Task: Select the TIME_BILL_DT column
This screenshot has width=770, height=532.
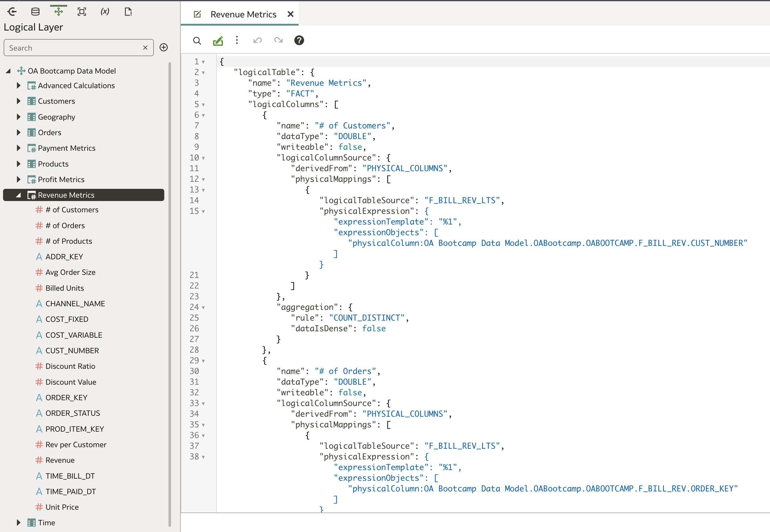Action: tap(70, 476)
